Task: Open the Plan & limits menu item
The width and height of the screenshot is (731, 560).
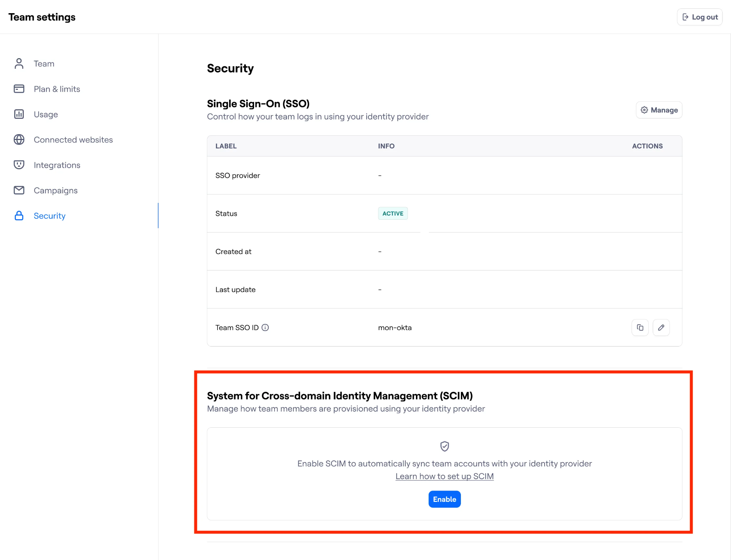Action: (x=57, y=89)
